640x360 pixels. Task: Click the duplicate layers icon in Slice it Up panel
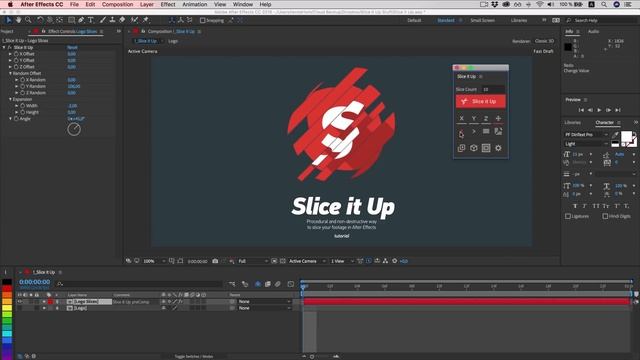pos(462,148)
